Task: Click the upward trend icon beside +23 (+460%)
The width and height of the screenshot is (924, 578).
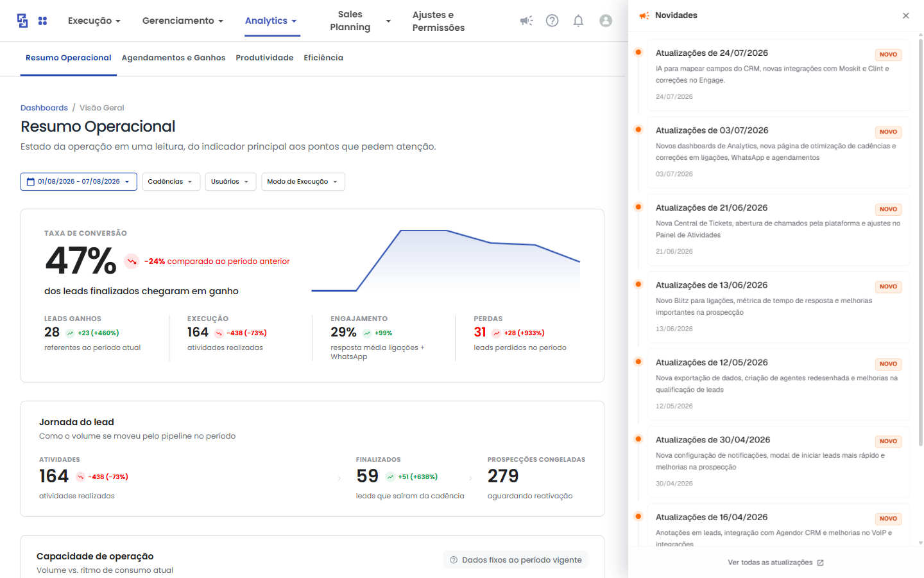Action: 70,333
